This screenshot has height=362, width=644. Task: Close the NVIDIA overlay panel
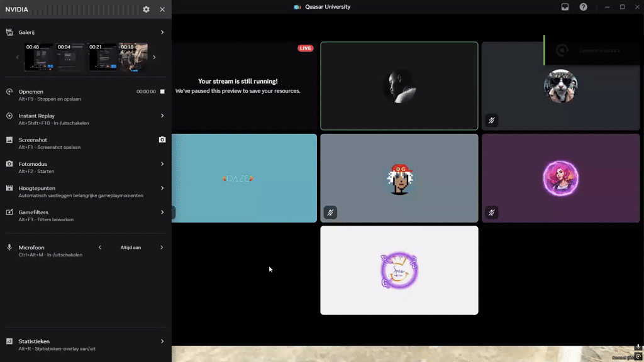[162, 9]
